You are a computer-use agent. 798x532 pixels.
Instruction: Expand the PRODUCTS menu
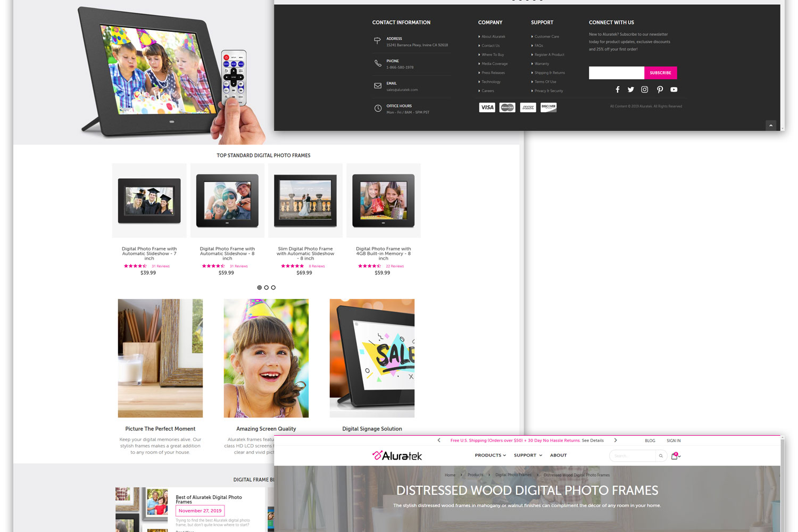point(491,455)
